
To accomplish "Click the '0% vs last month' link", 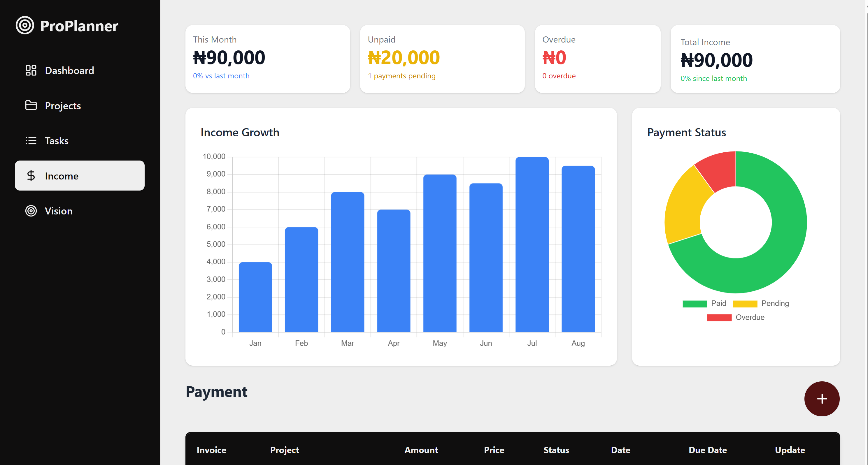I will pos(221,76).
